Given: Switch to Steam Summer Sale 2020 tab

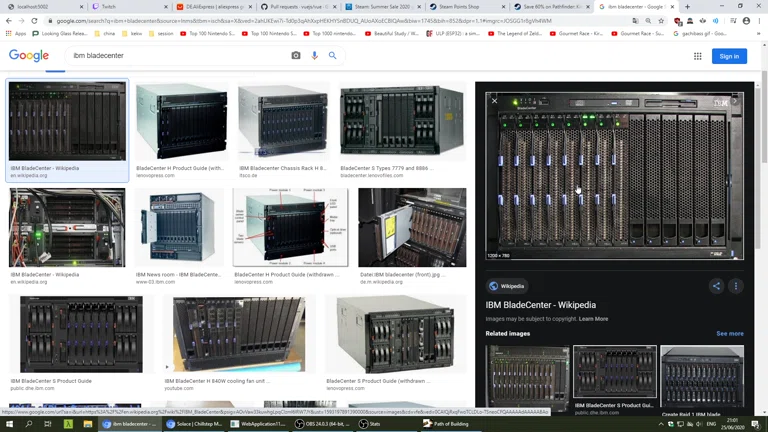Looking at the screenshot, I should pyautogui.click(x=383, y=7).
